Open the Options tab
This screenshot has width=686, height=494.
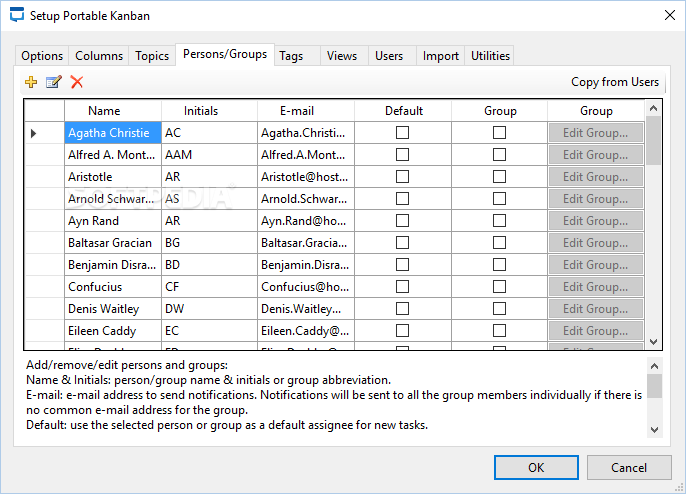tap(42, 56)
